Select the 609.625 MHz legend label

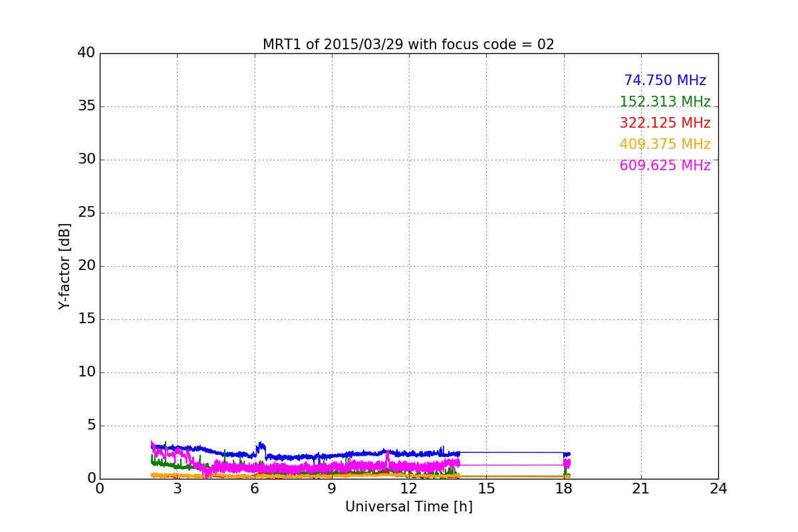pos(665,166)
